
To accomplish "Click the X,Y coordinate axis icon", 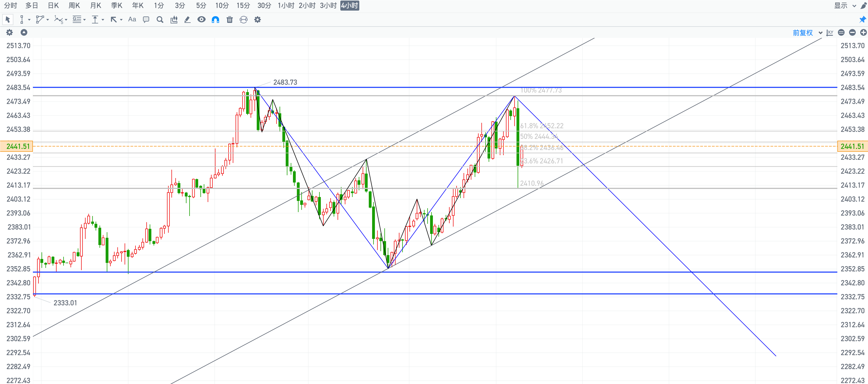I will point(830,33).
